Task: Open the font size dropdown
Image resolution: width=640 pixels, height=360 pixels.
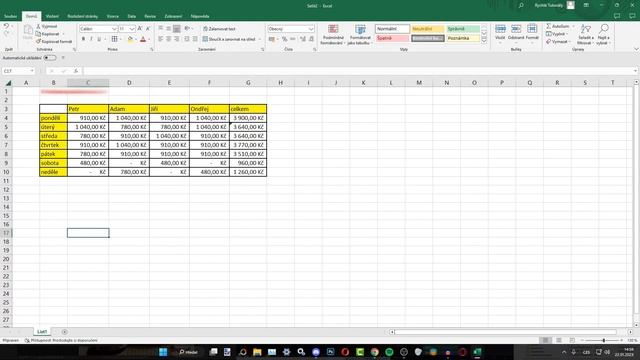Action: [x=132, y=29]
